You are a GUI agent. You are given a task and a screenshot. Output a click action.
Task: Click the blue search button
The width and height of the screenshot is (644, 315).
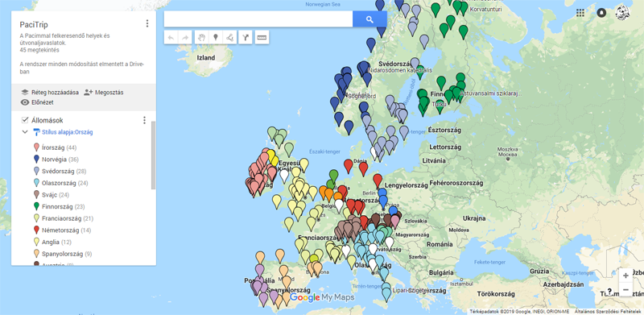pyautogui.click(x=369, y=19)
